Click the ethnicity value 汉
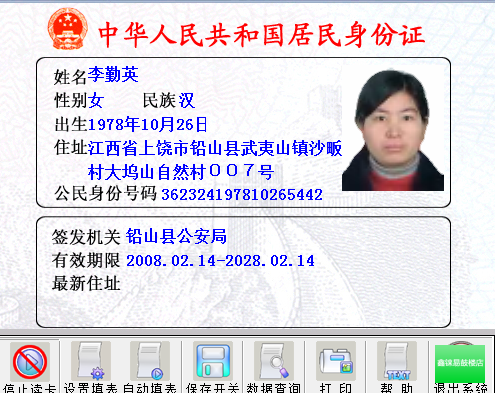 187,100
